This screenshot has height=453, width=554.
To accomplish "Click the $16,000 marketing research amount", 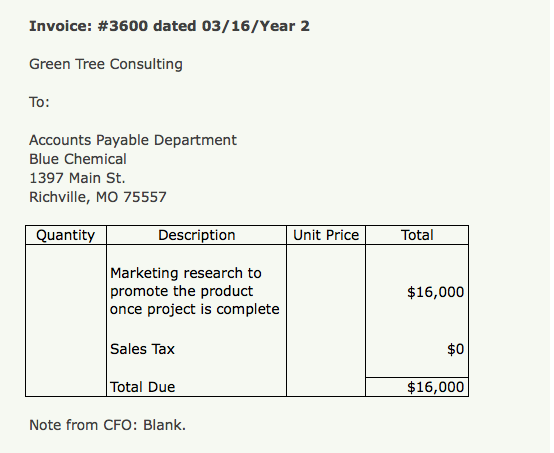I will click(x=435, y=292).
